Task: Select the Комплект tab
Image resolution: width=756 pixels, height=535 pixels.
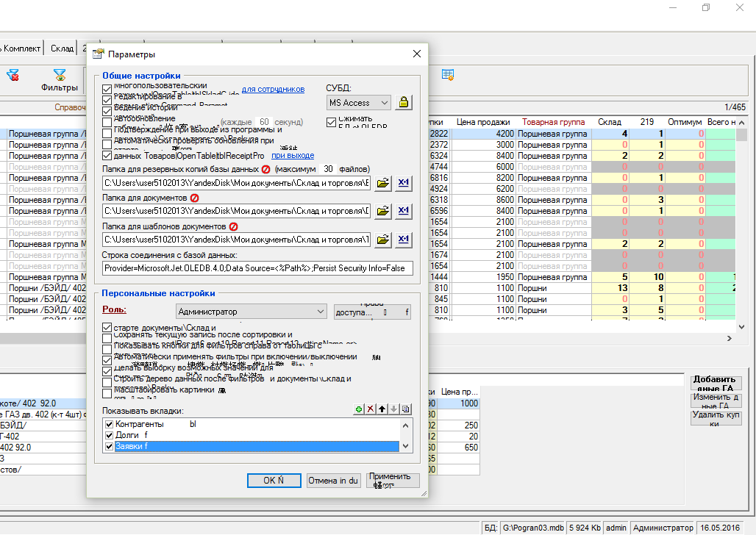Action: (22, 49)
